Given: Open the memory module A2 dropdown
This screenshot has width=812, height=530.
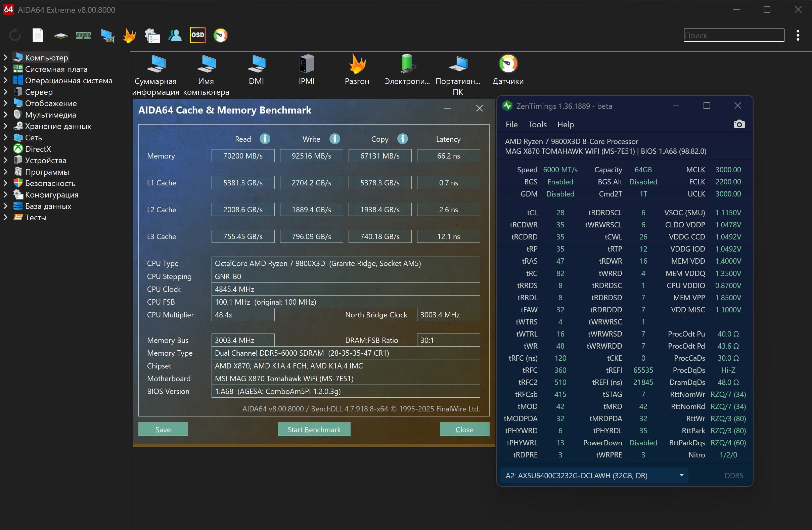Looking at the screenshot, I should coord(594,475).
